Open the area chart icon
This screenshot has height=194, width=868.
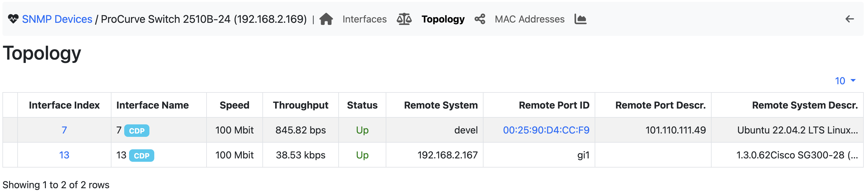tap(580, 19)
